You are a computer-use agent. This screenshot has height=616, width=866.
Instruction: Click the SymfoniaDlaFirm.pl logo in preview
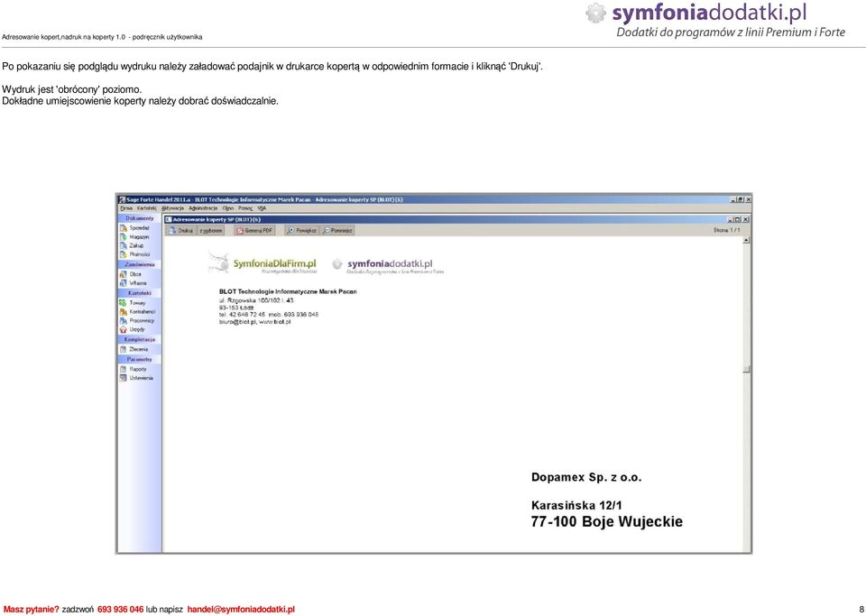click(x=263, y=264)
